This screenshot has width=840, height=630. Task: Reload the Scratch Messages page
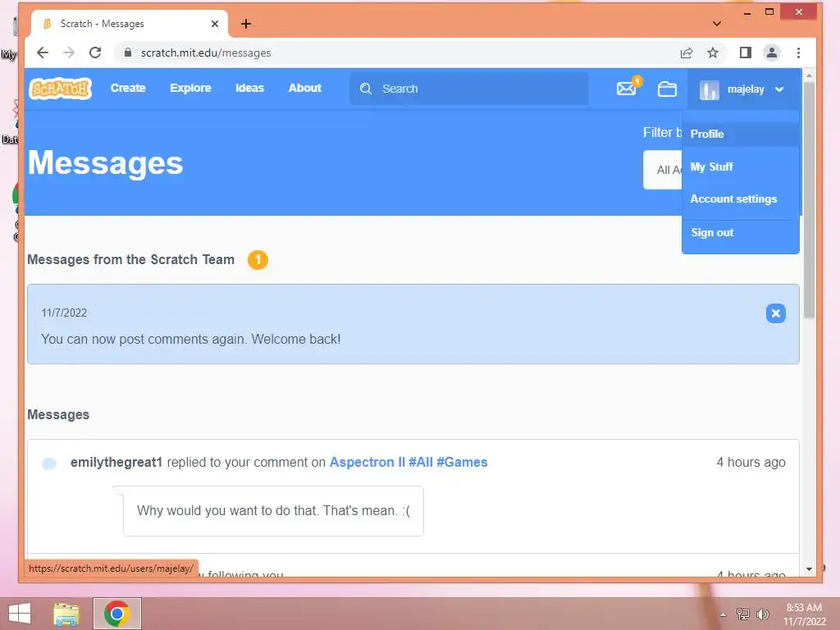pyautogui.click(x=95, y=52)
